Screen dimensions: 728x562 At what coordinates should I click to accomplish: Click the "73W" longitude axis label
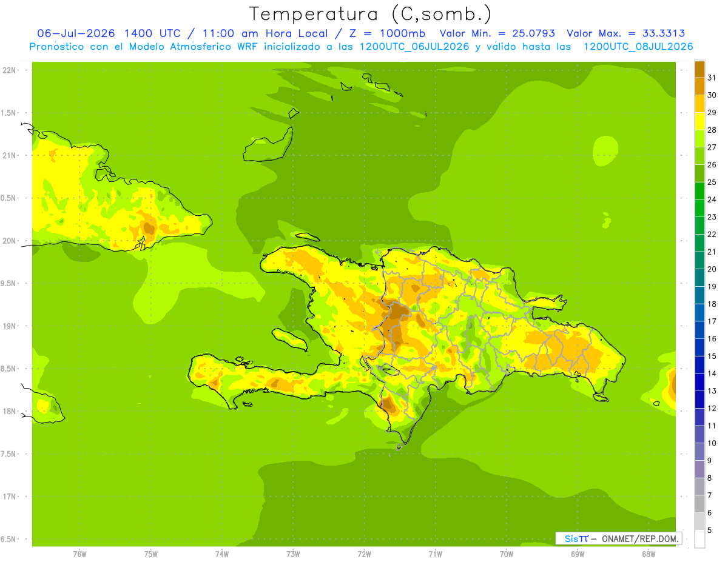(x=293, y=554)
